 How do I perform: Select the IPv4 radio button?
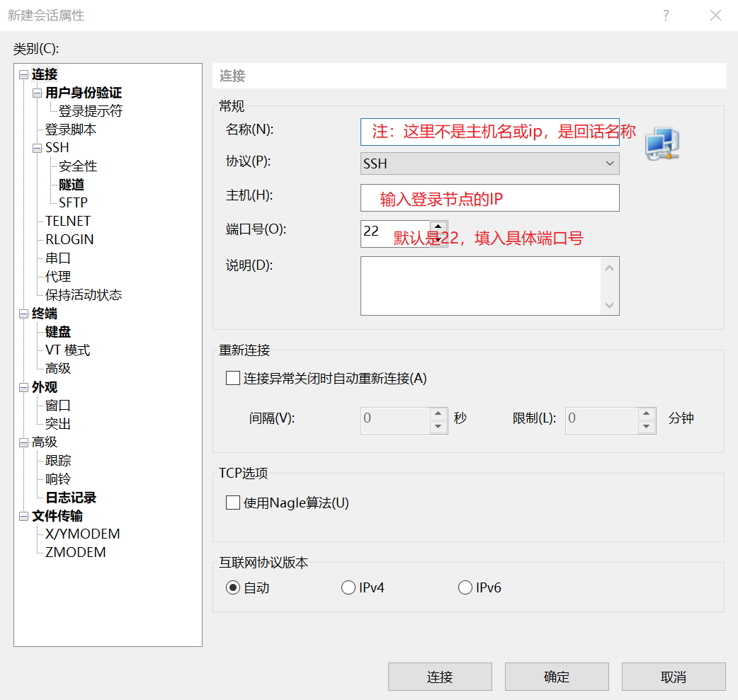348,587
